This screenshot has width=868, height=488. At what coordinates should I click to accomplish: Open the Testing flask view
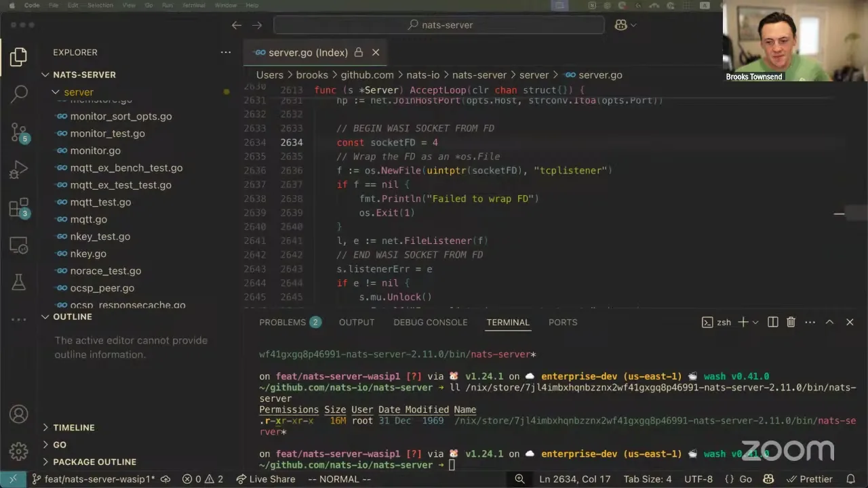point(18,282)
